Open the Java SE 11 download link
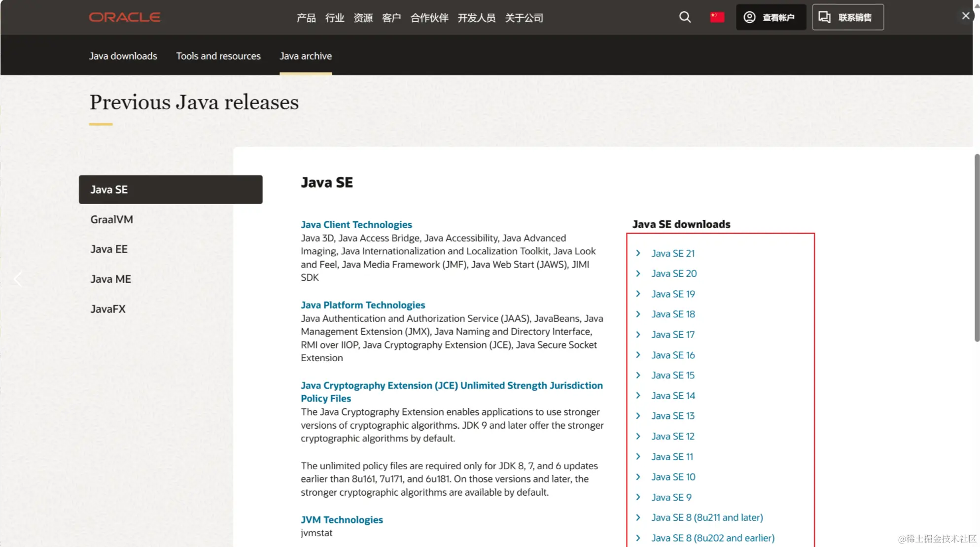 [x=672, y=457]
